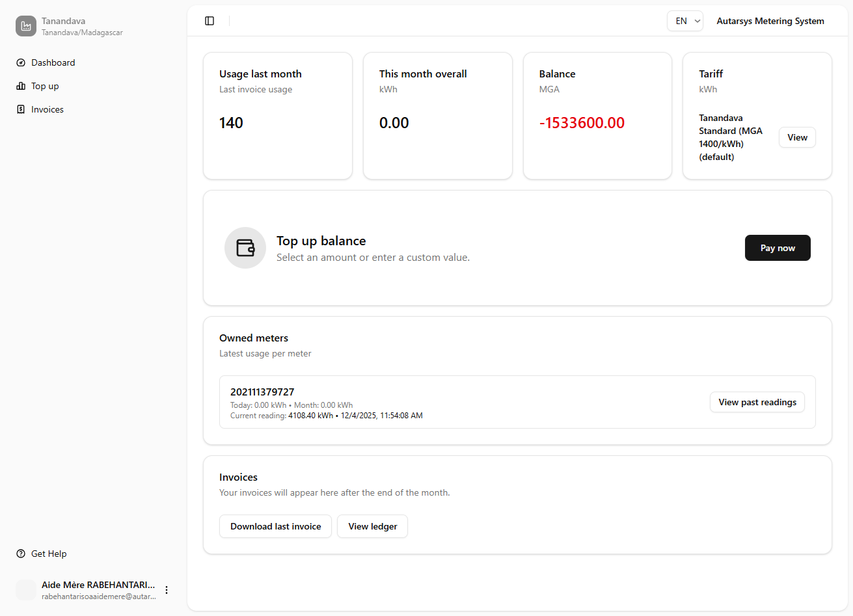Select Dashboard in the left navigation

coord(53,62)
